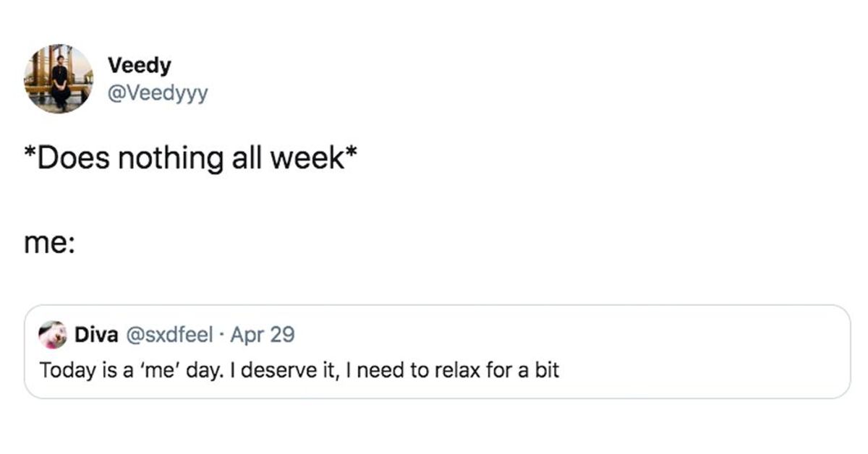
Task: Click Diva's small avatar in quoted tweet
Action: tap(52, 335)
